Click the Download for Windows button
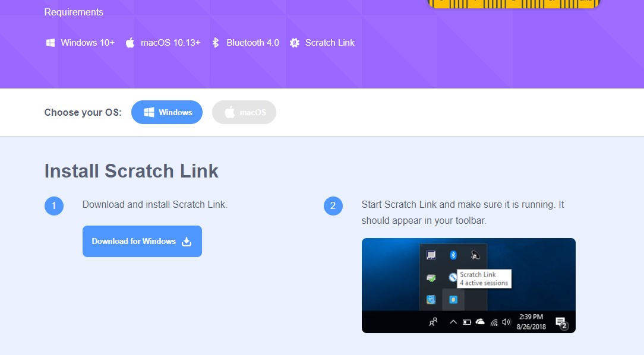This screenshot has height=355, width=644. [x=142, y=242]
